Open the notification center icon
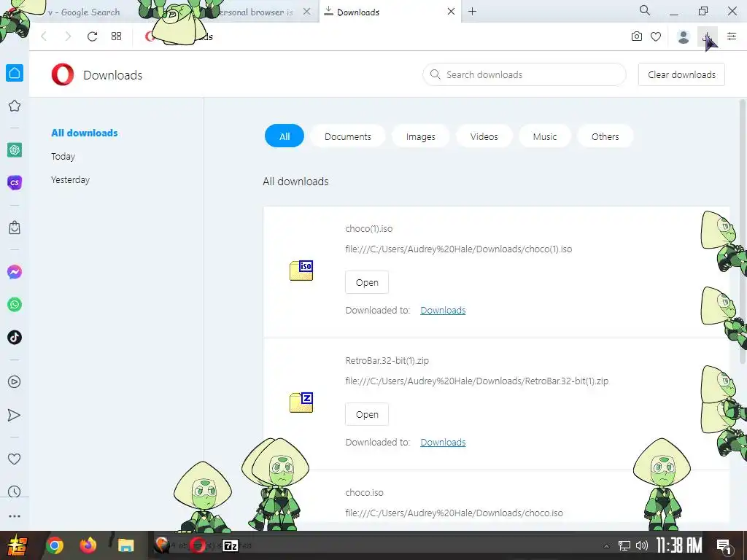Screen dimensions: 747x560 [x=724, y=546]
